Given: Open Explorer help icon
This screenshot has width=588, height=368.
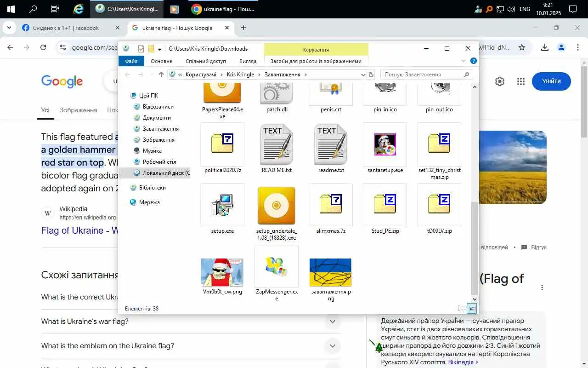Looking at the screenshot, I should 474,61.
